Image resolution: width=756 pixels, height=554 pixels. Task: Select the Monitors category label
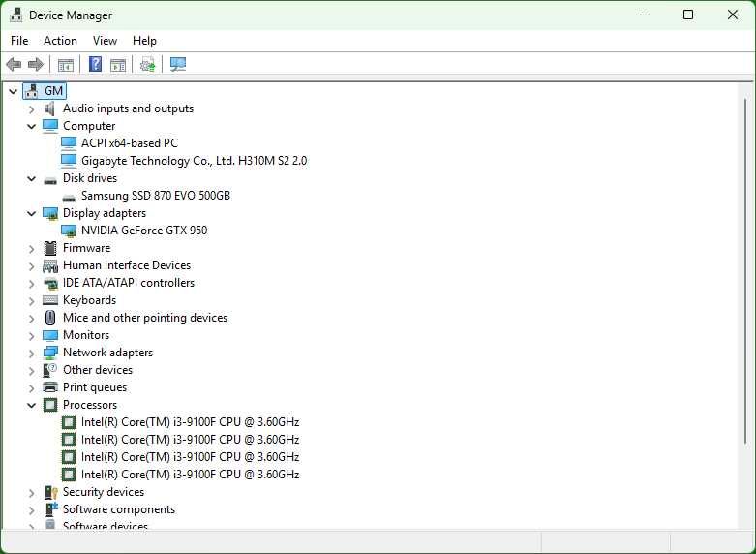tap(86, 335)
